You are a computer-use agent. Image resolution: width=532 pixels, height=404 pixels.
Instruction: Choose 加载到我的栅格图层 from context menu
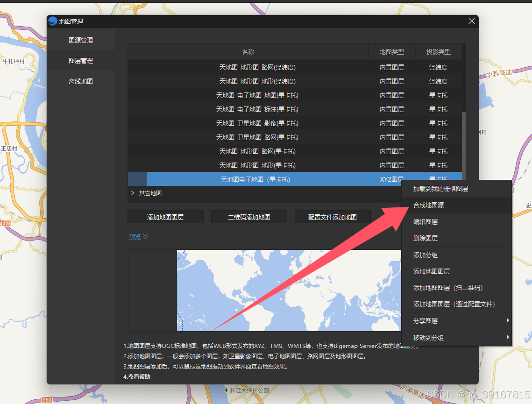point(456,189)
